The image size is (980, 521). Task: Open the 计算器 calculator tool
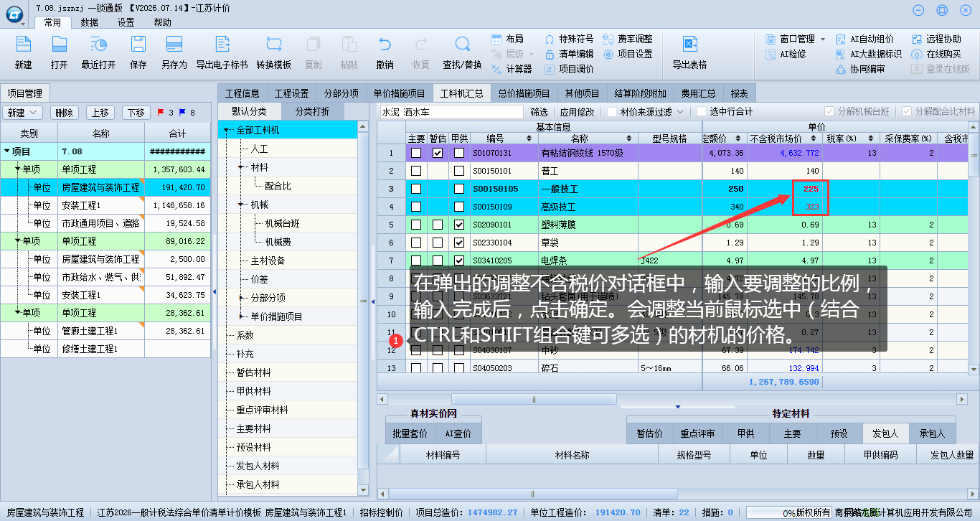(512, 69)
